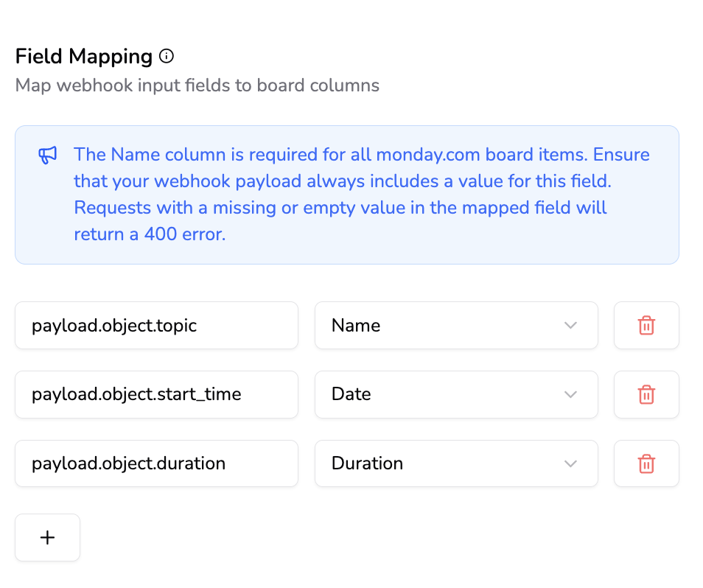This screenshot has width=703, height=588.
Task: Click the info icon beside Field Mapping
Action: 167,56
